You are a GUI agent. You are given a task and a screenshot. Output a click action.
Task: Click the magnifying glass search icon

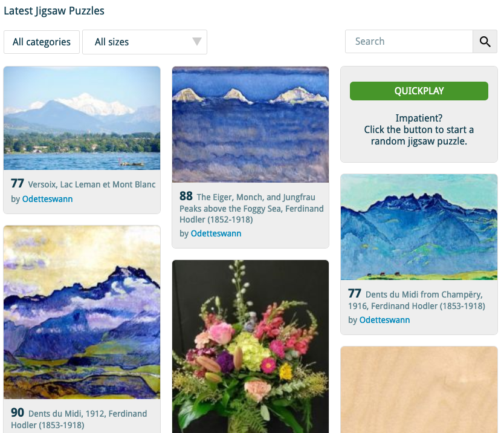click(485, 42)
